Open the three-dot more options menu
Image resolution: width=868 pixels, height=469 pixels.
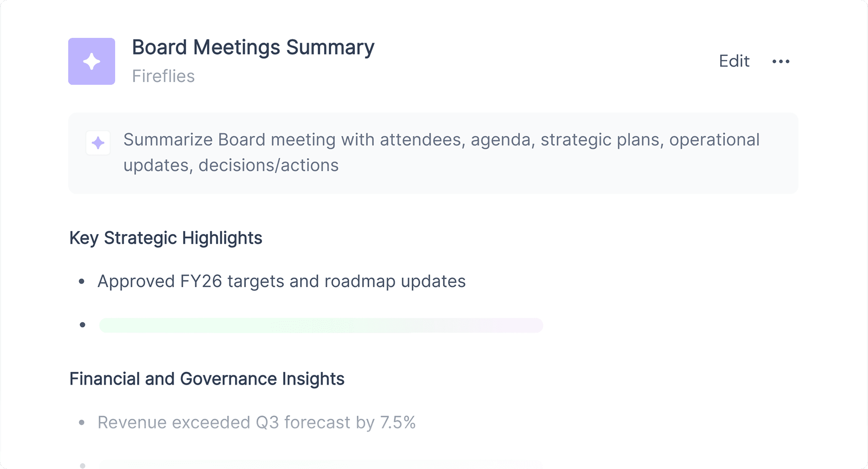pyautogui.click(x=781, y=62)
